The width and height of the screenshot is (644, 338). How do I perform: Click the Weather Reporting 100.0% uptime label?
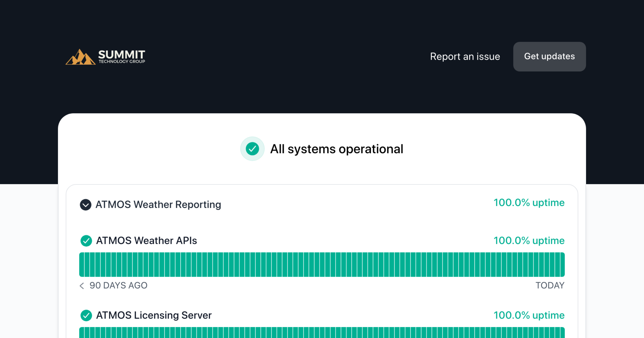529,203
